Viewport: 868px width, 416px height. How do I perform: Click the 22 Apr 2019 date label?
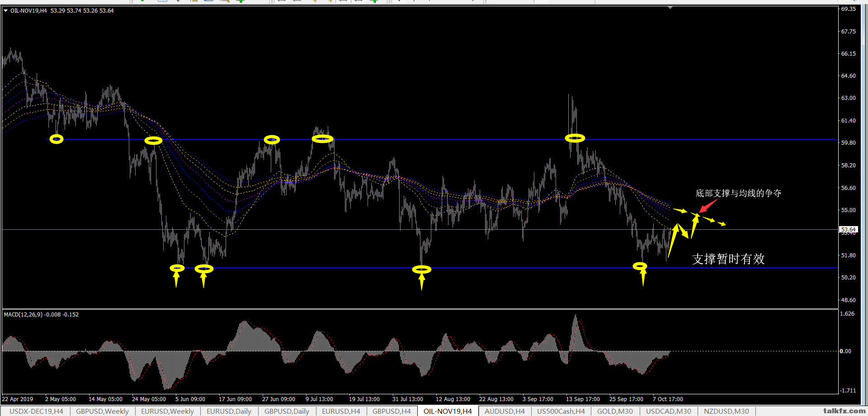18,399
